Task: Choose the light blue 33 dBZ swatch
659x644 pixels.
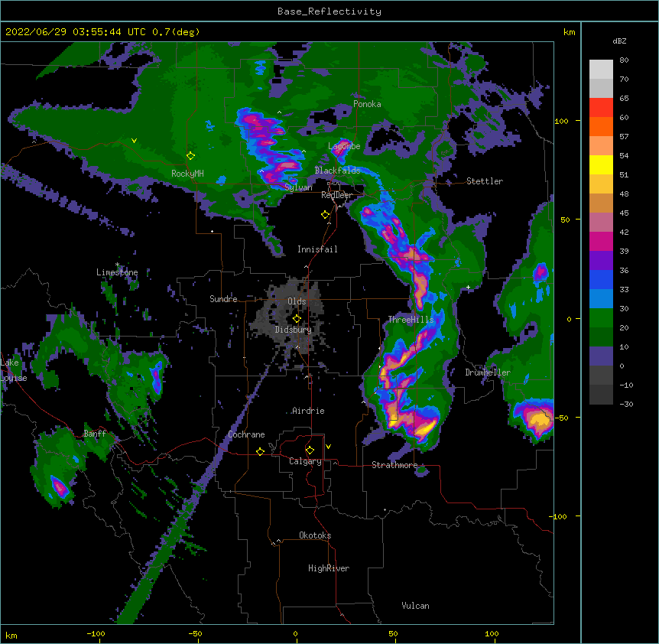Action: click(601, 298)
